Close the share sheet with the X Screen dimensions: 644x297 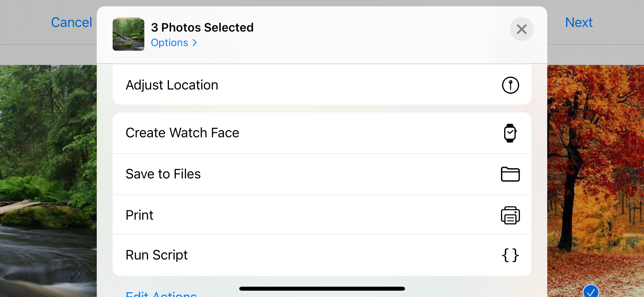522,29
